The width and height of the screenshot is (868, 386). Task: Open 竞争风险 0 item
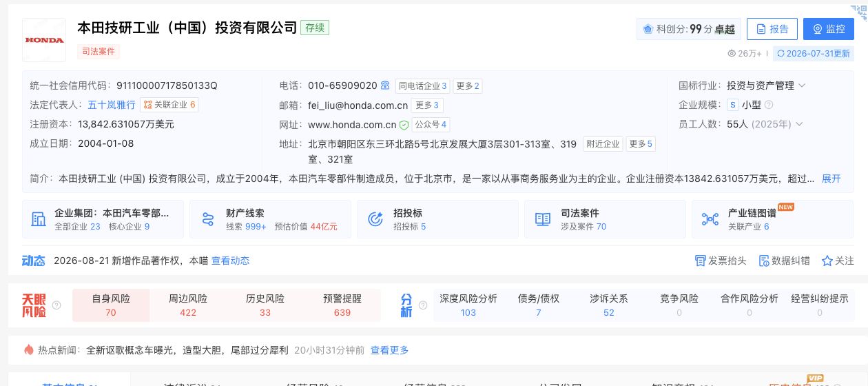click(679, 305)
